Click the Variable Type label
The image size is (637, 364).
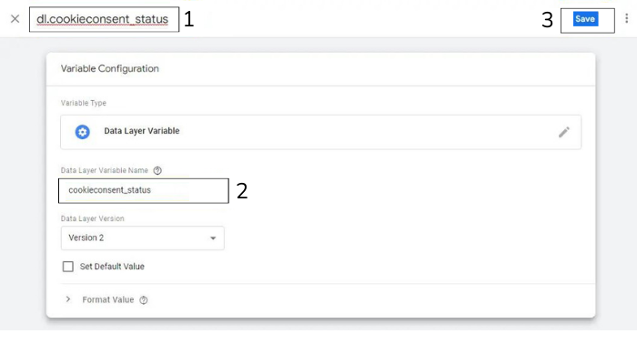click(84, 104)
